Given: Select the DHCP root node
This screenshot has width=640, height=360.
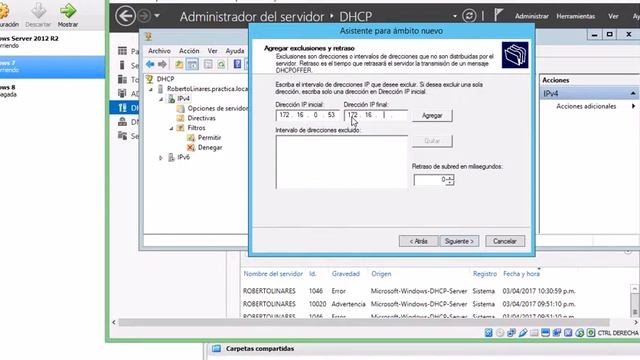Looking at the screenshot, I should (165, 79).
